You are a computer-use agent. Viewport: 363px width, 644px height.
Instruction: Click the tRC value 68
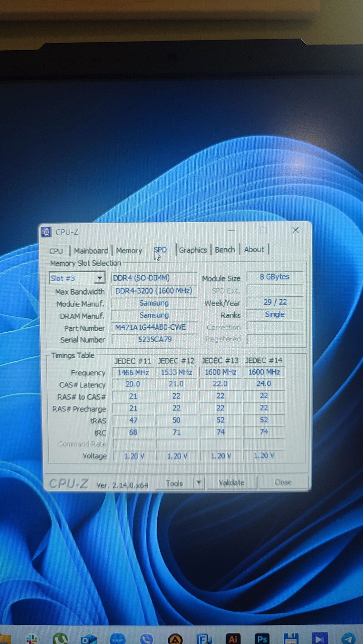[x=133, y=432]
